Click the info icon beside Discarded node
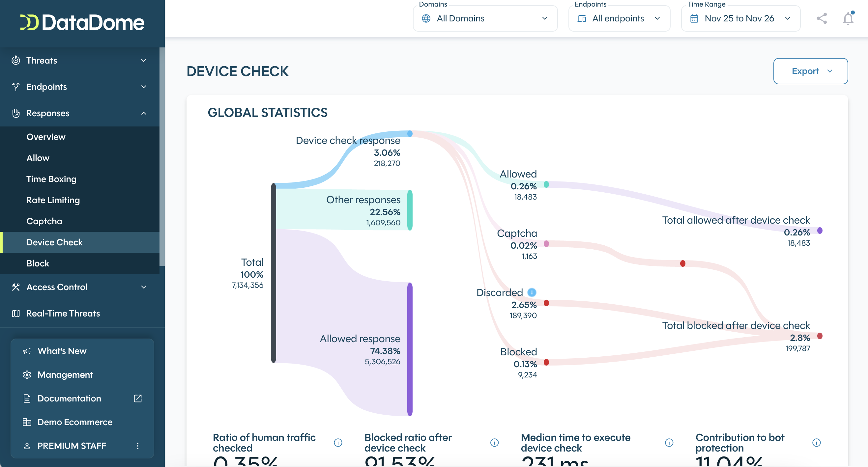Viewport: 868px width, 467px height. (x=532, y=292)
